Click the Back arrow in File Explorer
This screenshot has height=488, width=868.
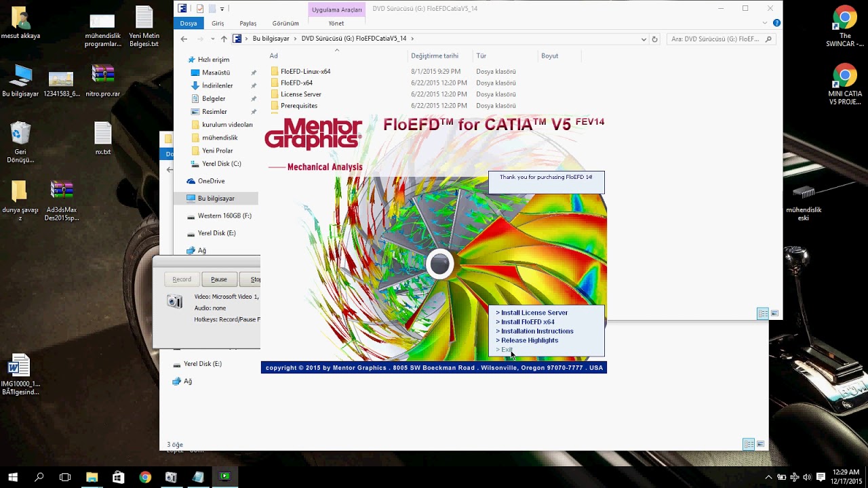[x=184, y=39]
